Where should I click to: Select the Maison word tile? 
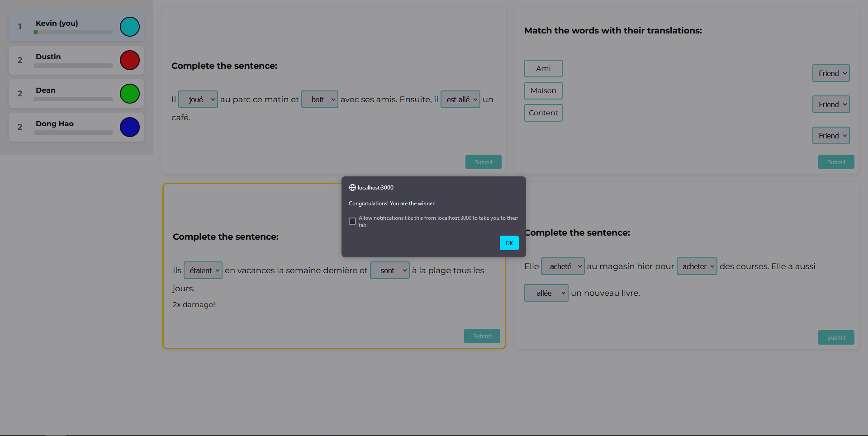543,91
